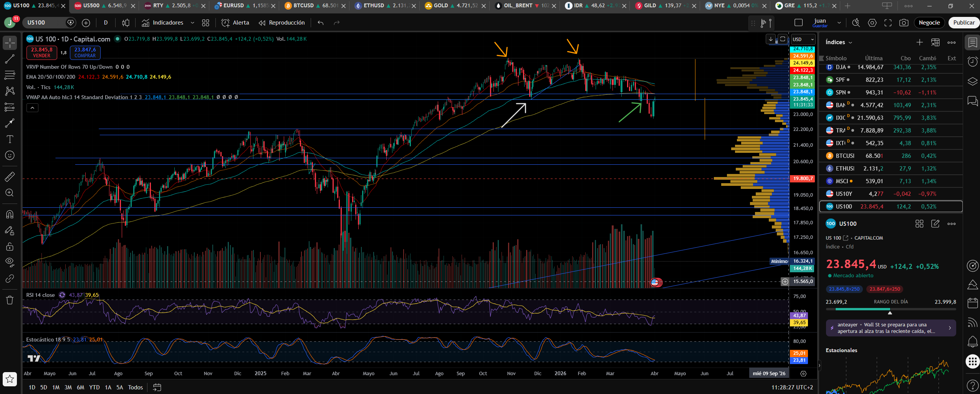Click the COMPRAR buy price button
Screen dimensions: 980x394
tap(85, 53)
